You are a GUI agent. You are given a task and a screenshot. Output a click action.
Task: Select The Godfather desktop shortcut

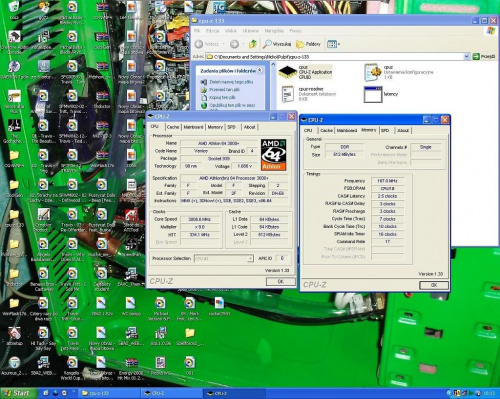pos(14,131)
